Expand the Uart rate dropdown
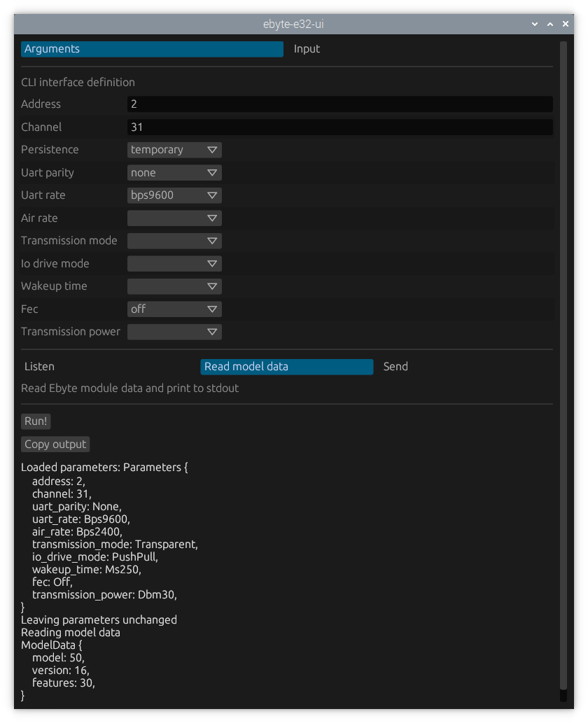 point(174,195)
